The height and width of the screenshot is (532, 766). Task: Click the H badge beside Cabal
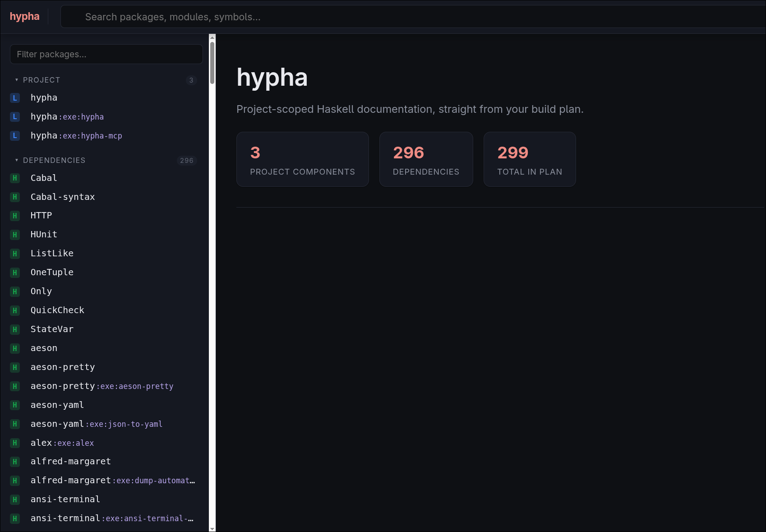15,178
